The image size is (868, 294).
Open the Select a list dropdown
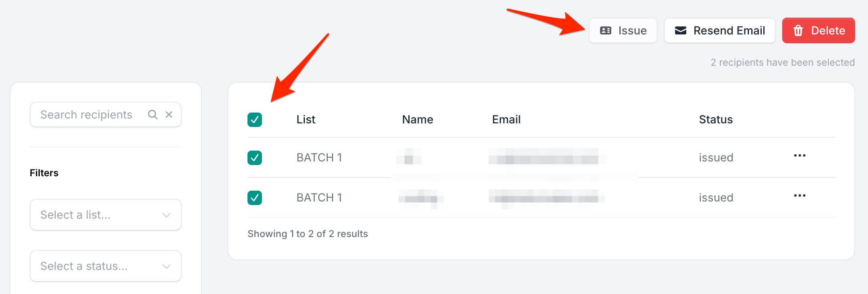click(x=105, y=215)
